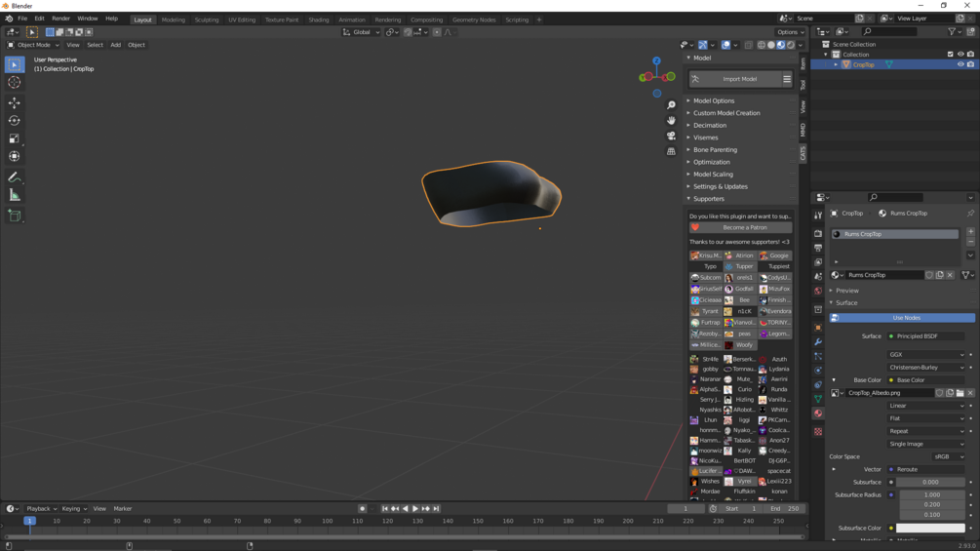980x551 pixels.
Task: Expand CropTop in the outliner tree
Action: (836, 65)
